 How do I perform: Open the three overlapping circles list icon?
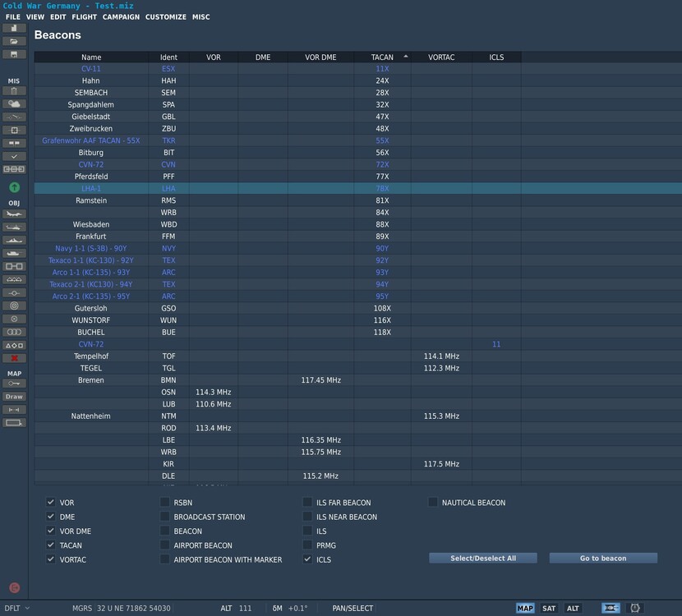click(14, 332)
